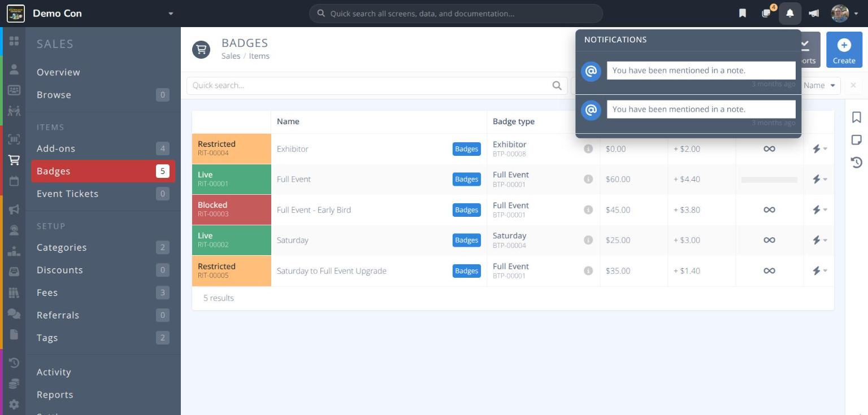Click the top global quick search field

click(x=456, y=14)
